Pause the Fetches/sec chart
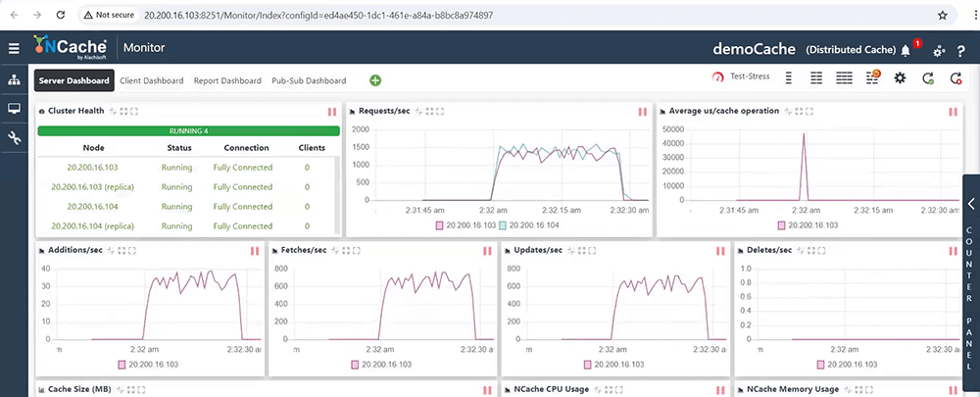This screenshot has height=397, width=980. coord(487,251)
